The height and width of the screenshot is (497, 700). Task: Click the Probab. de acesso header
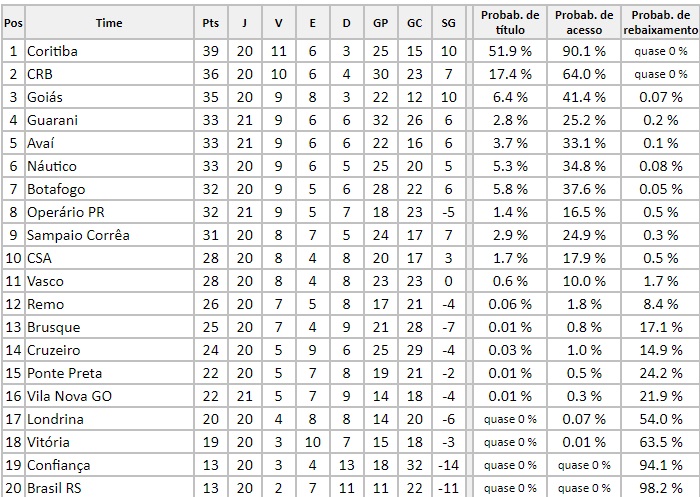(585, 22)
